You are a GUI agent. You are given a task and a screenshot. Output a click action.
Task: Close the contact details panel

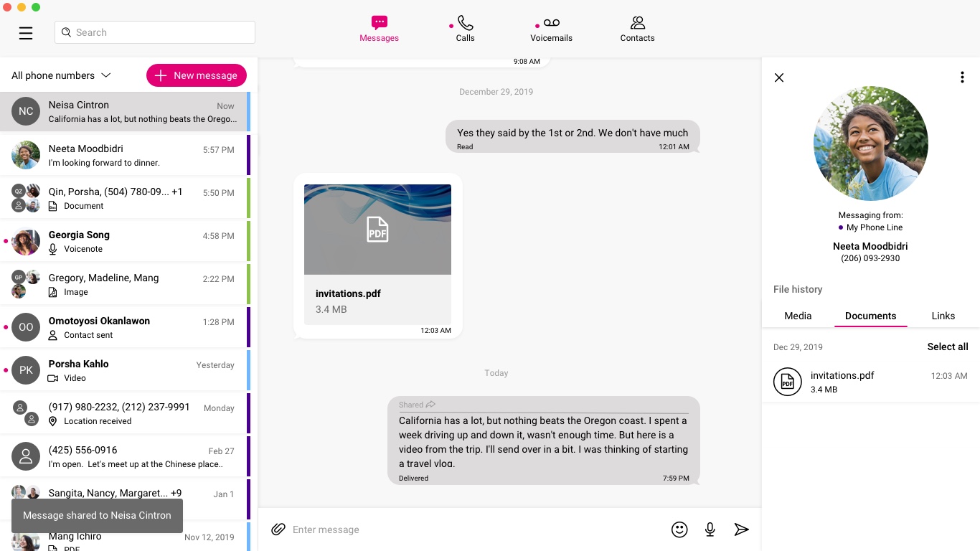[779, 77]
